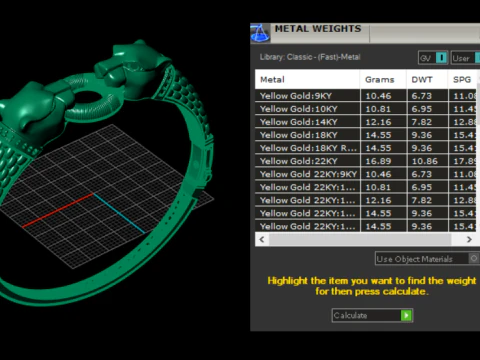Click the 10.46 grams value for 9KY

[x=378, y=96]
